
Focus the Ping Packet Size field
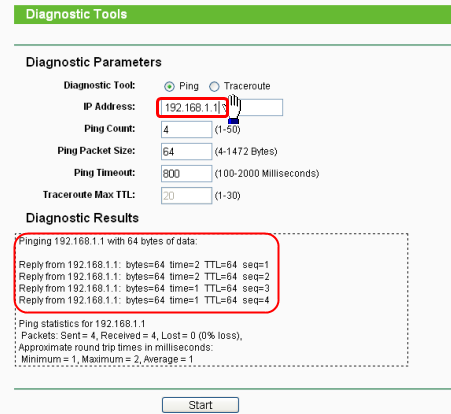[186, 151]
